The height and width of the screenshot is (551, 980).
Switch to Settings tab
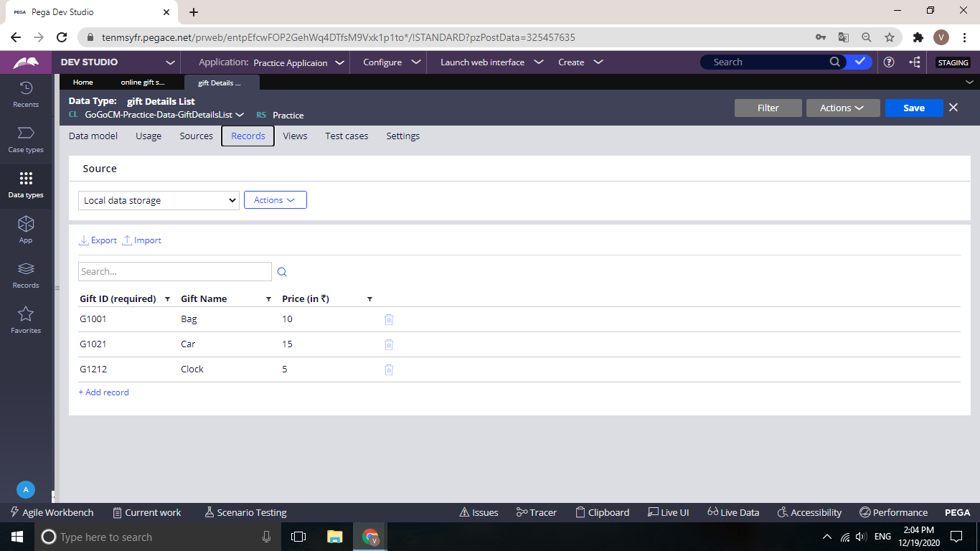coord(403,136)
